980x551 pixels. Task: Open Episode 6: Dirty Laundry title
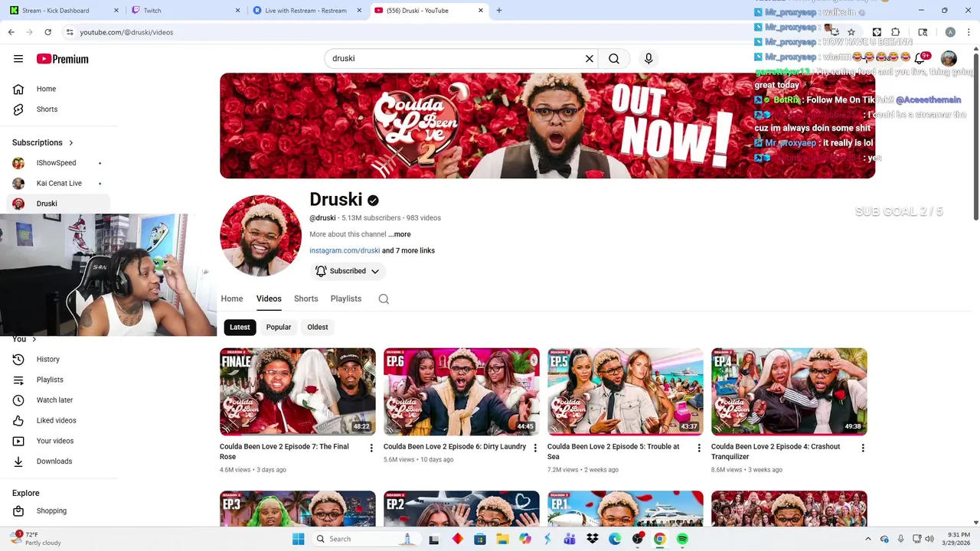pos(455,446)
